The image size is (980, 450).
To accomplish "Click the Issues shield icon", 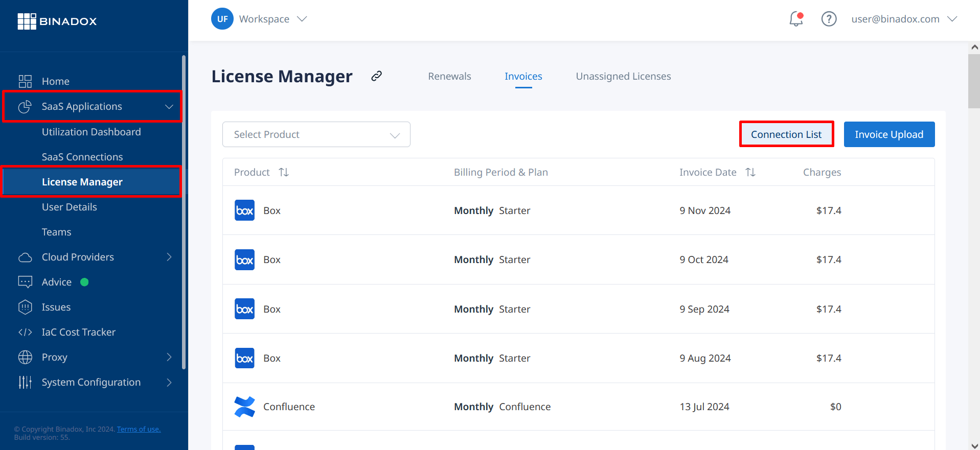I will 25,307.
